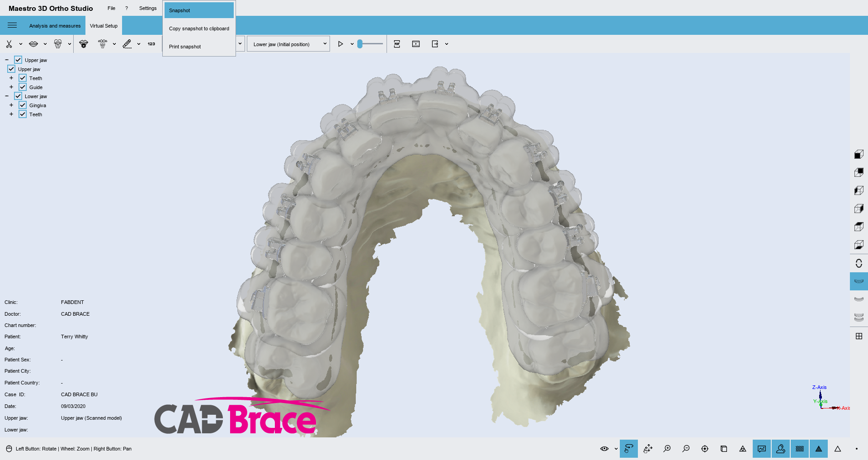
Task: Choose Print snapshot from the menu
Action: pyautogui.click(x=185, y=47)
